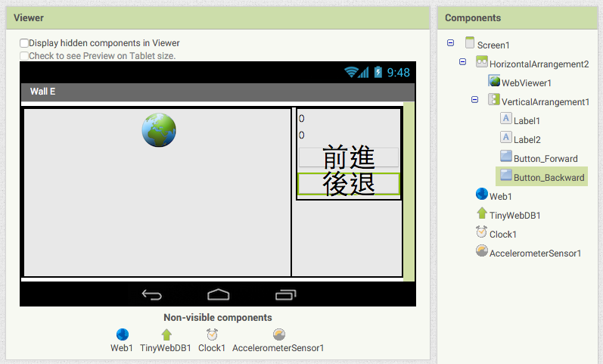Image resolution: width=603 pixels, height=364 pixels.
Task: Click AccelerometerSensor1 text under Non-visible components
Action: point(278,348)
